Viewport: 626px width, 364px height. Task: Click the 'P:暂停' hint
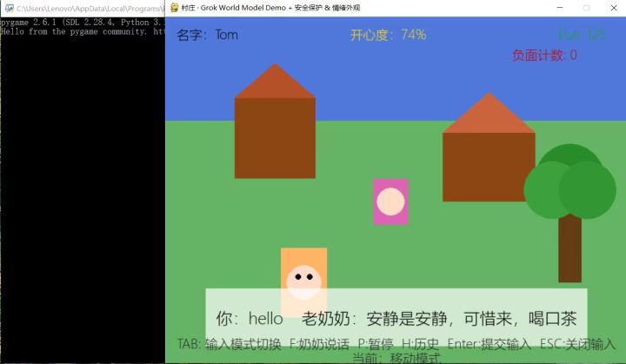click(x=376, y=344)
